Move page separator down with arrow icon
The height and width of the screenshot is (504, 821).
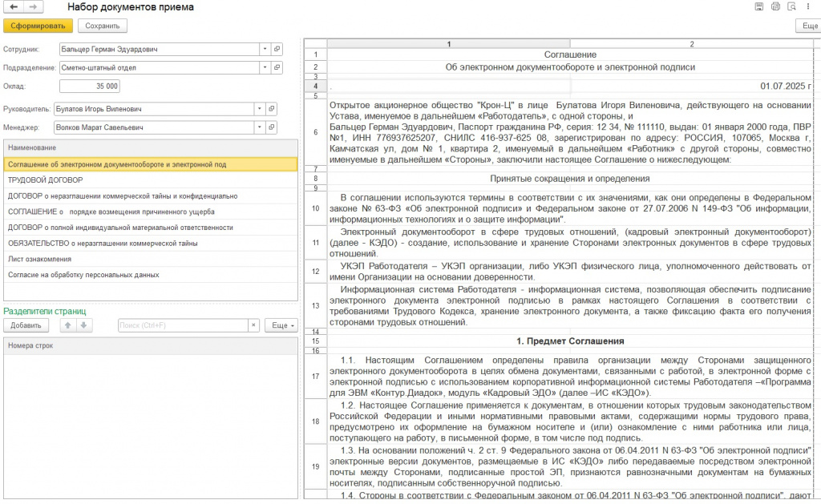[x=83, y=325]
